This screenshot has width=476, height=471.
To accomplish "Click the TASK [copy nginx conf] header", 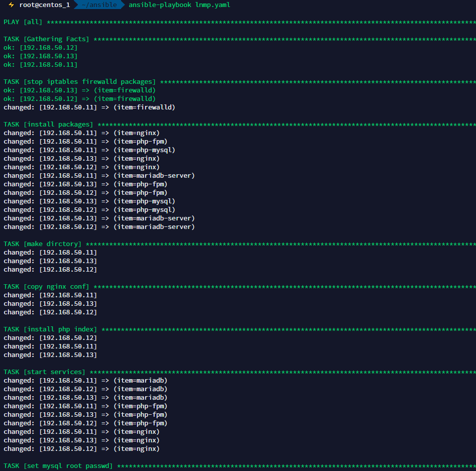I will 47,287.
